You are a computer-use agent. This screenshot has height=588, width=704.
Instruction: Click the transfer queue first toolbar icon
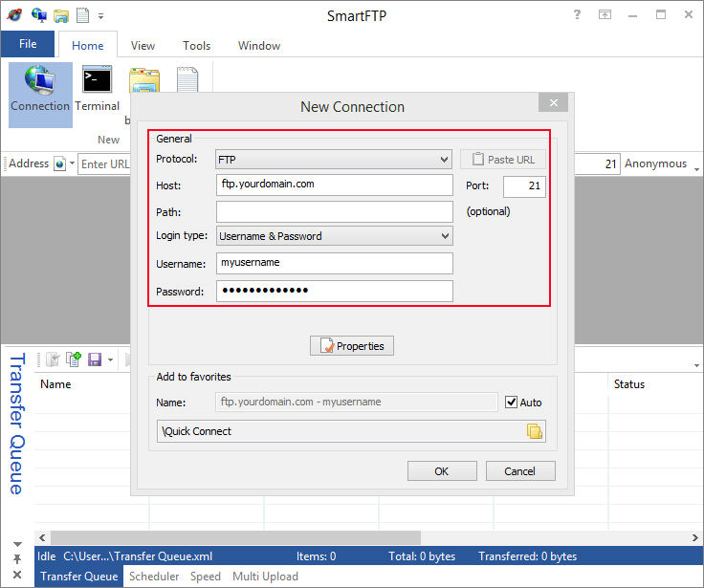coord(53,359)
